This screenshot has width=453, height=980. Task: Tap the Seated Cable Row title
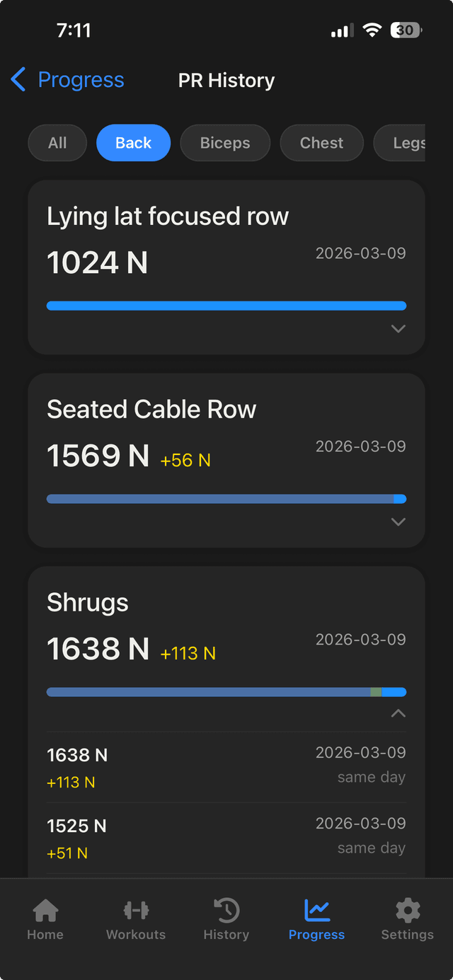(151, 410)
